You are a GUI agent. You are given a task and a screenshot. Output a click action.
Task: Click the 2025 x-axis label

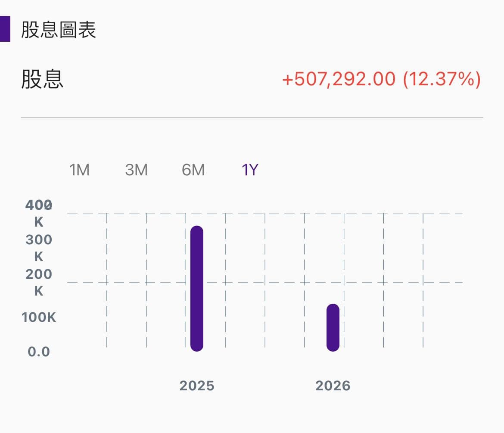click(x=197, y=386)
